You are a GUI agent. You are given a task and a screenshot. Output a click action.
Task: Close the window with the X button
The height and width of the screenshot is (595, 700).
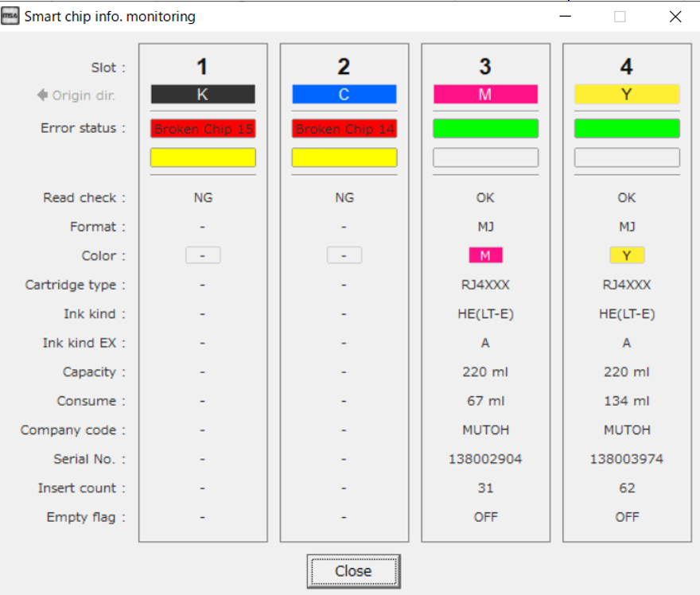pos(675,17)
